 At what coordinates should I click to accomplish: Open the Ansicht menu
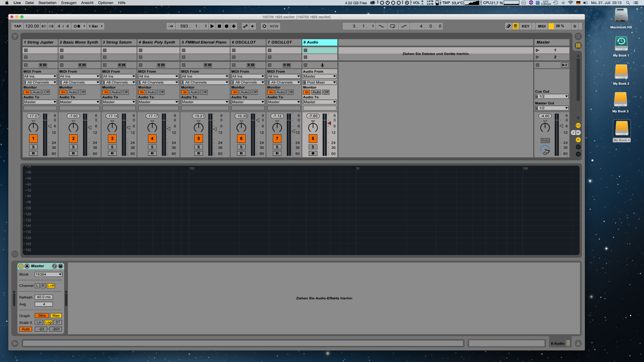point(87,3)
